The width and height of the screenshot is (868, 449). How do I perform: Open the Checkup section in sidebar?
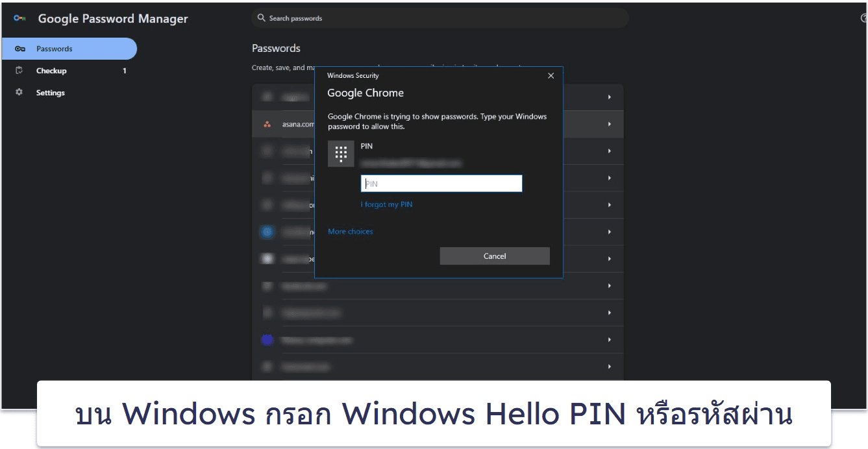69,71
